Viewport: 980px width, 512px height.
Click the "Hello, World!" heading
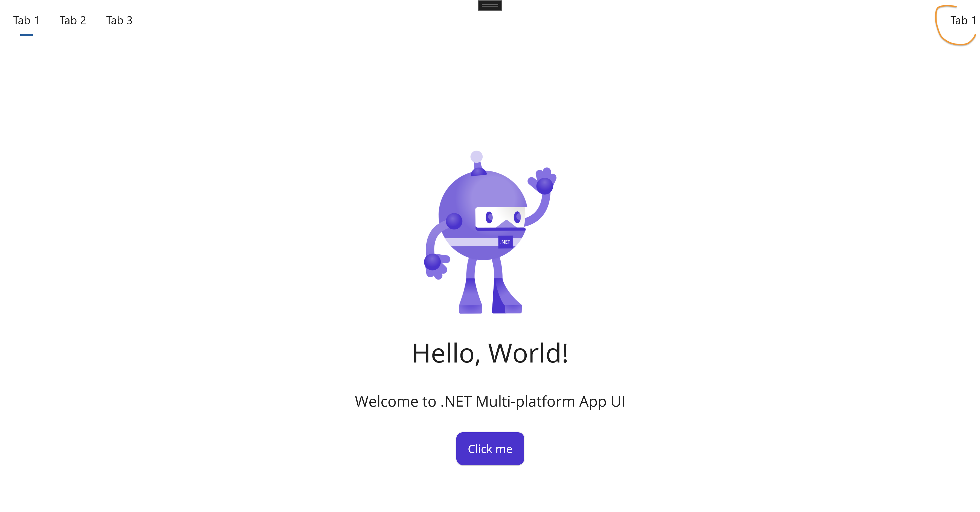point(490,353)
